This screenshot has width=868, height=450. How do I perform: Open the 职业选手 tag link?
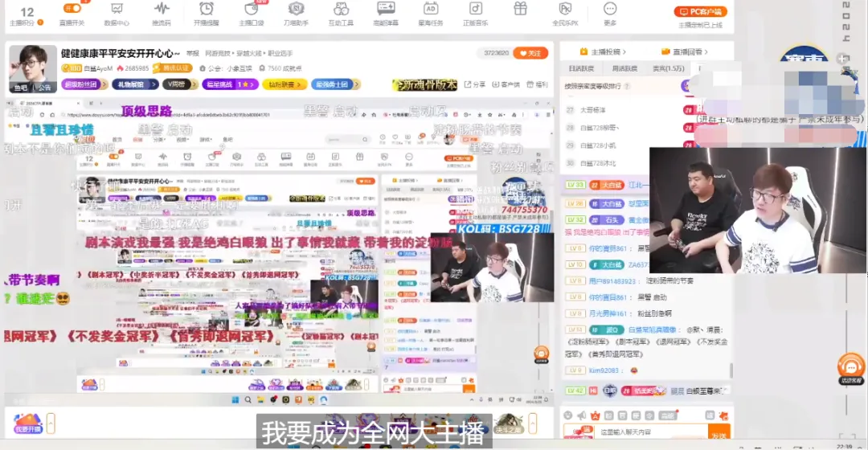280,54
